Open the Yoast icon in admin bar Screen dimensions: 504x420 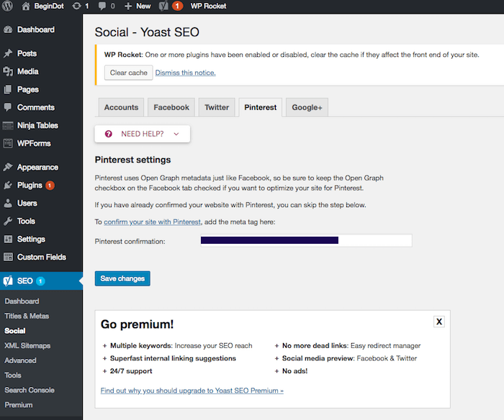click(x=163, y=6)
